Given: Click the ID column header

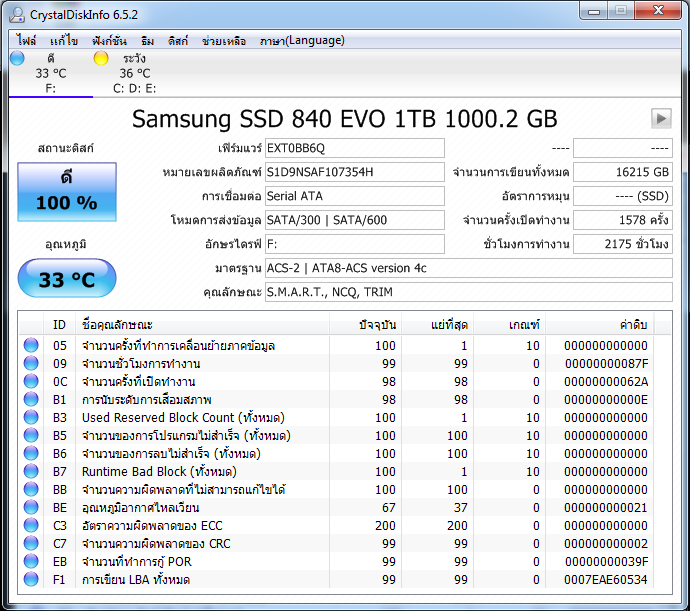Looking at the screenshot, I should (59, 325).
